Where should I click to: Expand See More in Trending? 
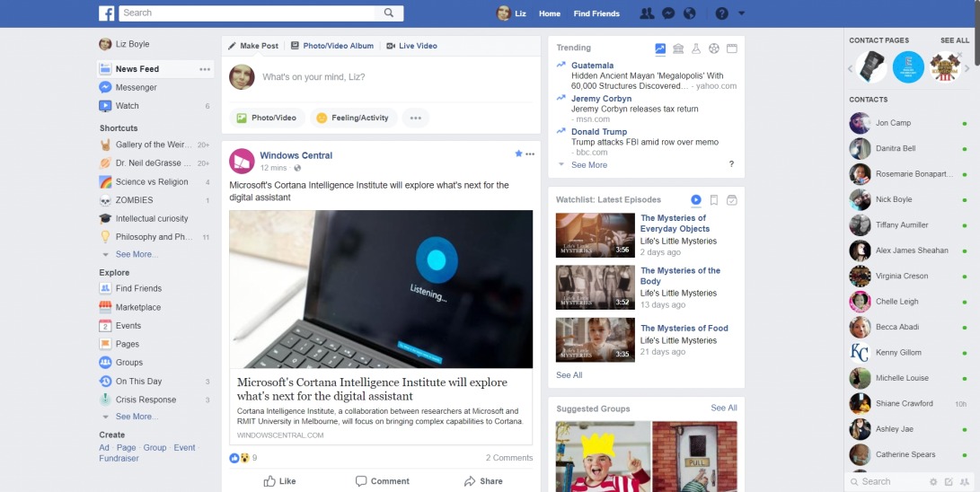588,165
